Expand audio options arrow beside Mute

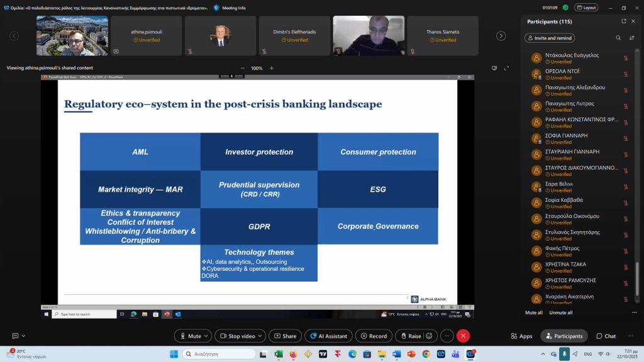click(207, 336)
